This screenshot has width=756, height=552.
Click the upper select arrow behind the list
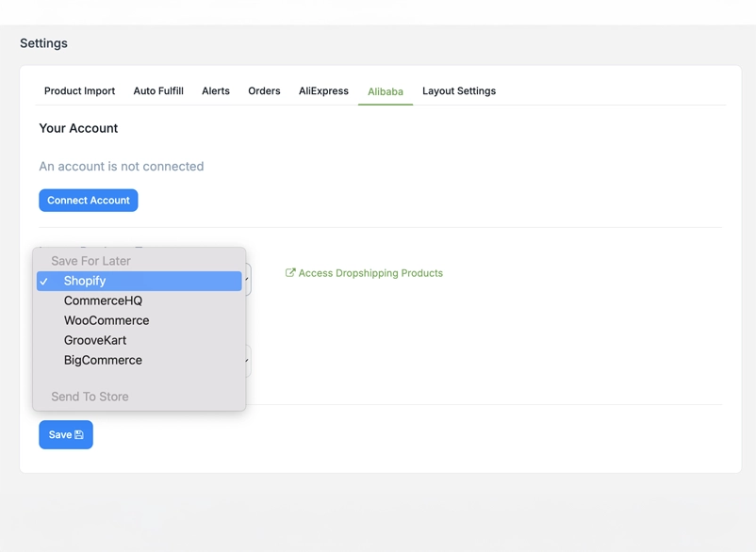click(247, 279)
